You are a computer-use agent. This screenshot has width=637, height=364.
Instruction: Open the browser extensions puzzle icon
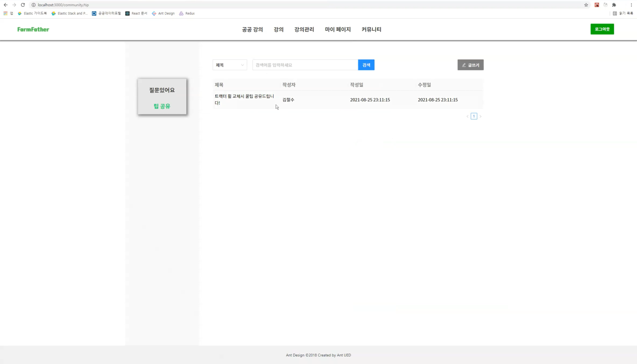pos(614,5)
